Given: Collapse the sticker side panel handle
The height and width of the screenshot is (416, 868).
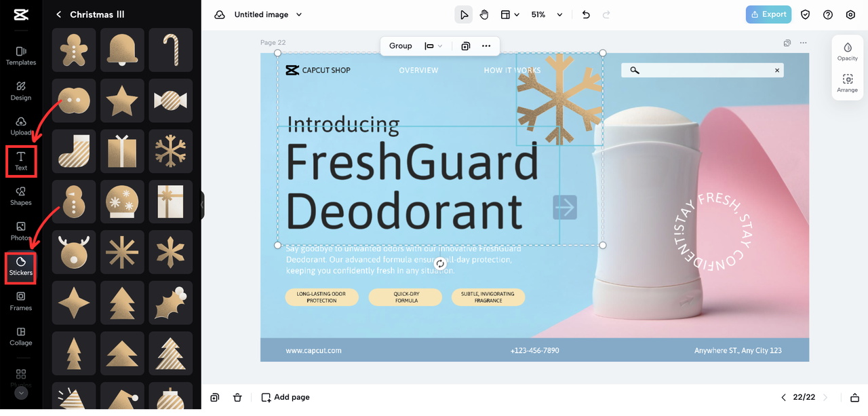Looking at the screenshot, I should tap(202, 205).
